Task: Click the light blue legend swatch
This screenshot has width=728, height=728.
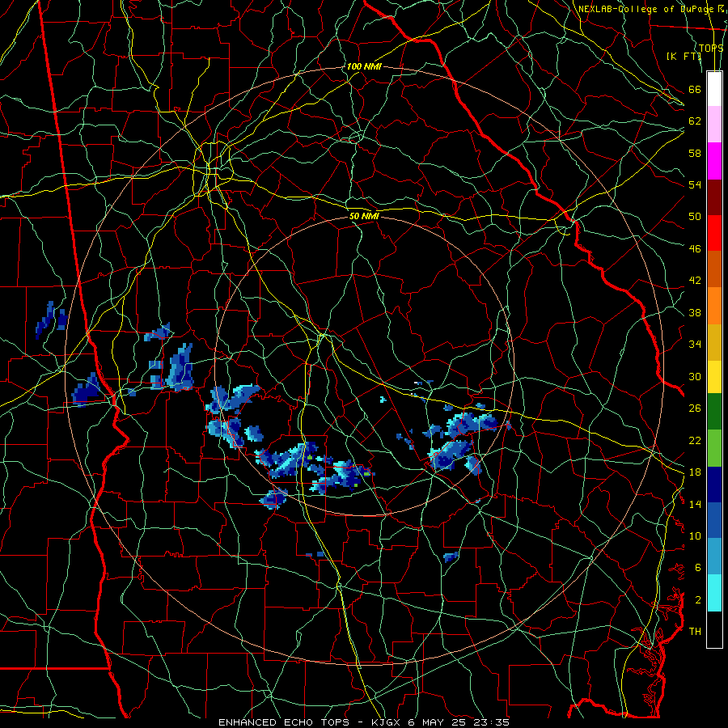Action: [x=714, y=557]
